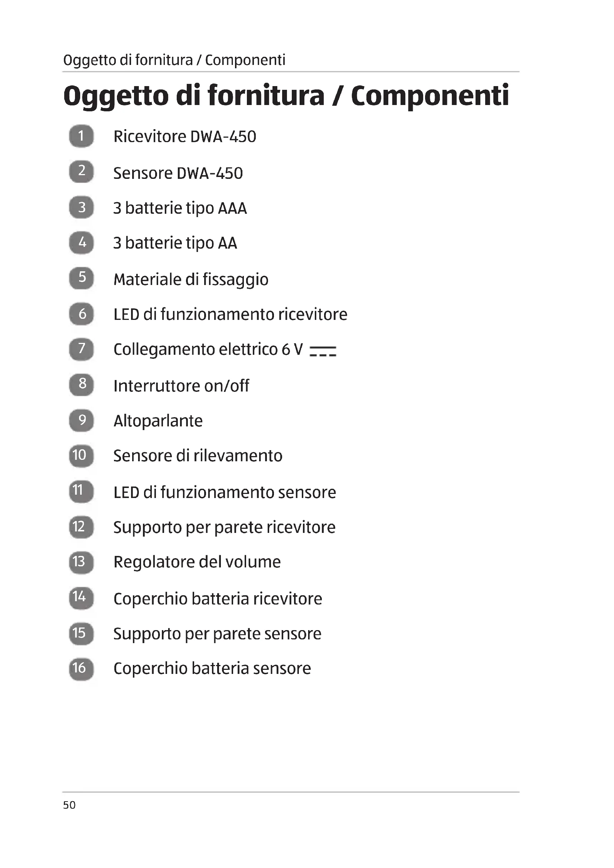Click the number 7 badge icon
The width and height of the screenshot is (614, 868).
(81, 348)
